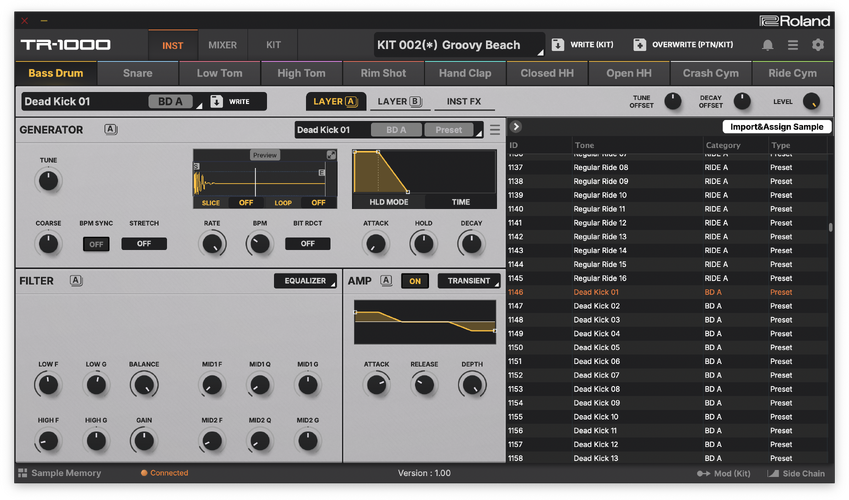Click the Import&Assign Sample button
This screenshot has width=849, height=500.
[776, 127]
